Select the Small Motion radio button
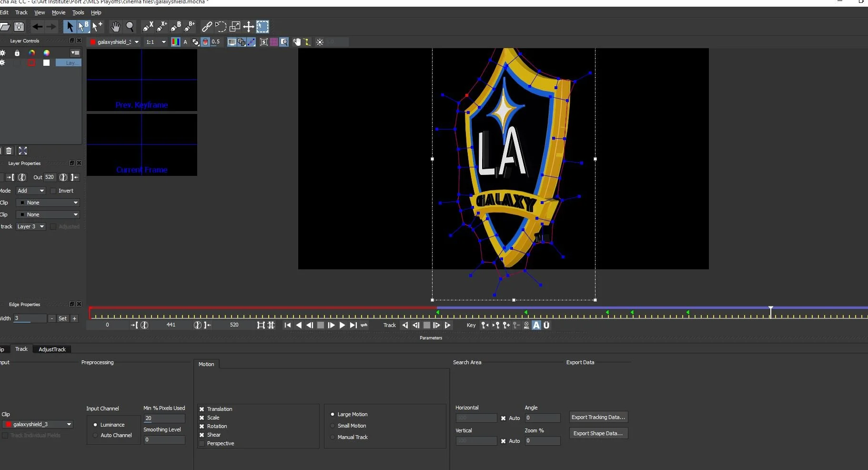Image resolution: width=868 pixels, height=470 pixels. (x=333, y=426)
